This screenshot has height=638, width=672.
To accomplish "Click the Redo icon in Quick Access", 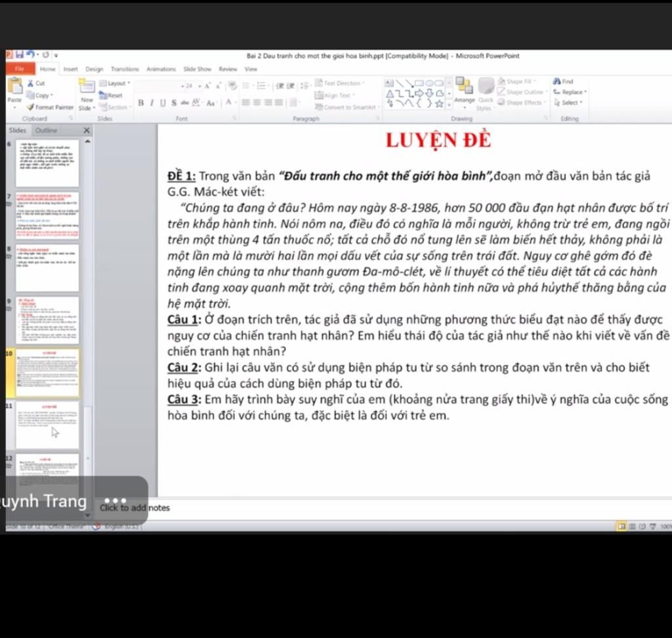I will point(45,55).
